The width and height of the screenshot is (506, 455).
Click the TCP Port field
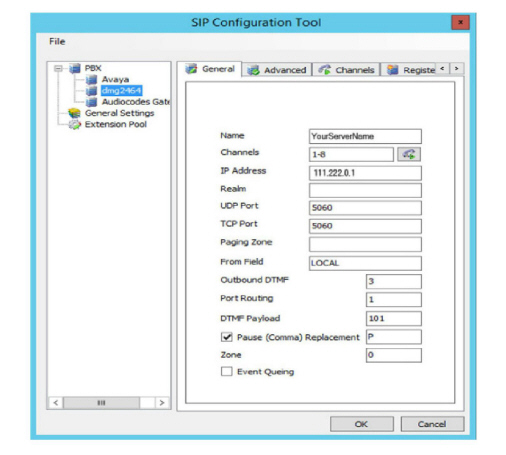point(365,226)
